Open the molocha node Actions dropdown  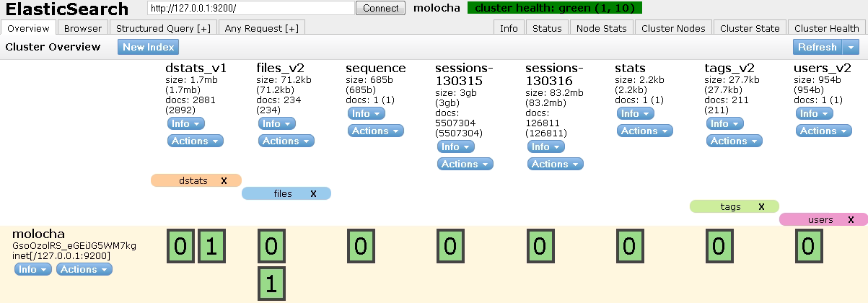point(85,269)
